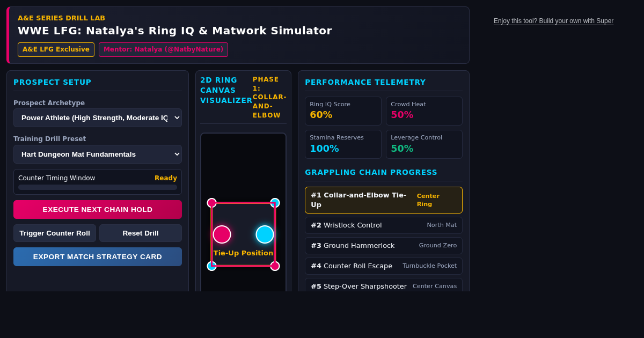Click the 'Ready' counter timing status
Screen dimensions: 644x338
coord(166,178)
